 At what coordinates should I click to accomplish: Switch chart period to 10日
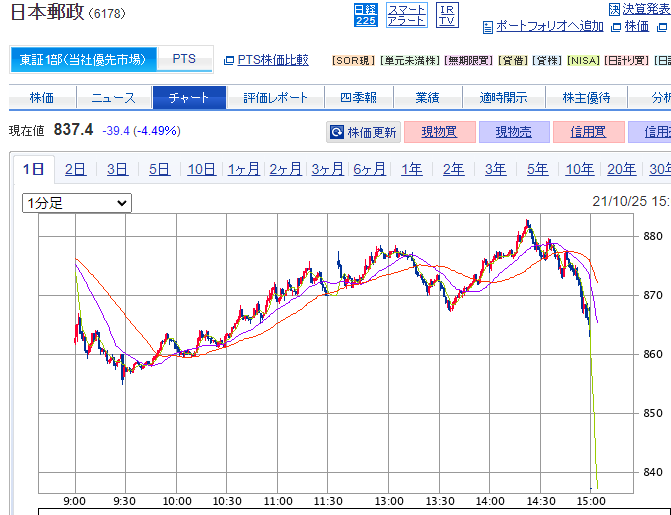[201, 170]
